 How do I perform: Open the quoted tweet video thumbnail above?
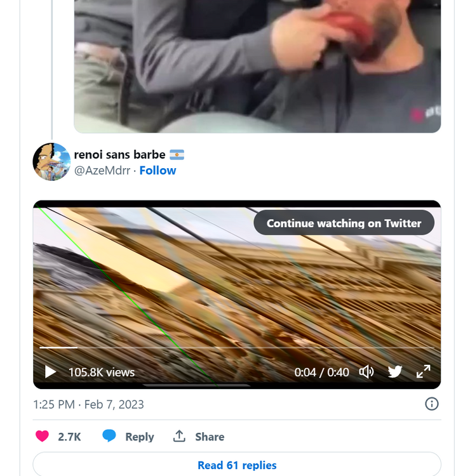click(257, 66)
